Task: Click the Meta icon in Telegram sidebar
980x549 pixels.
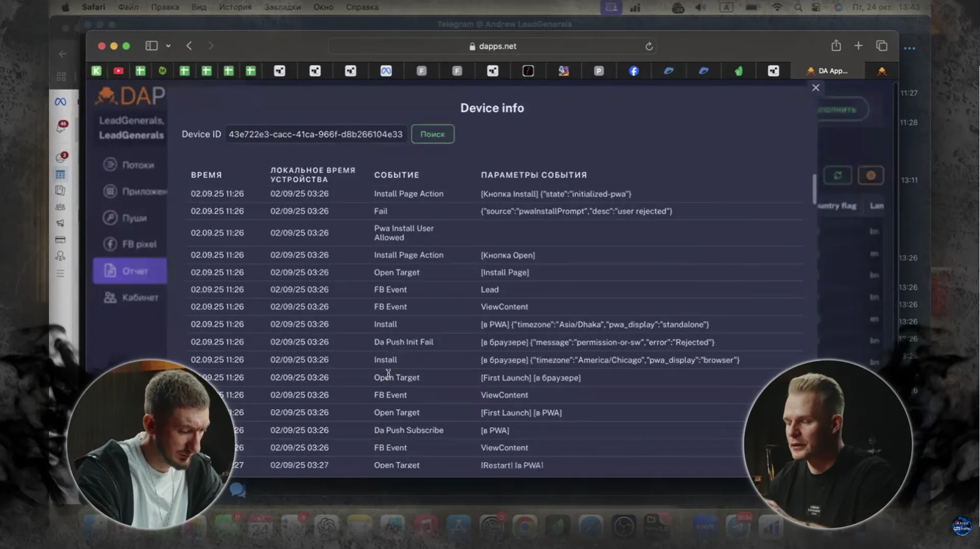Action: 60,102
